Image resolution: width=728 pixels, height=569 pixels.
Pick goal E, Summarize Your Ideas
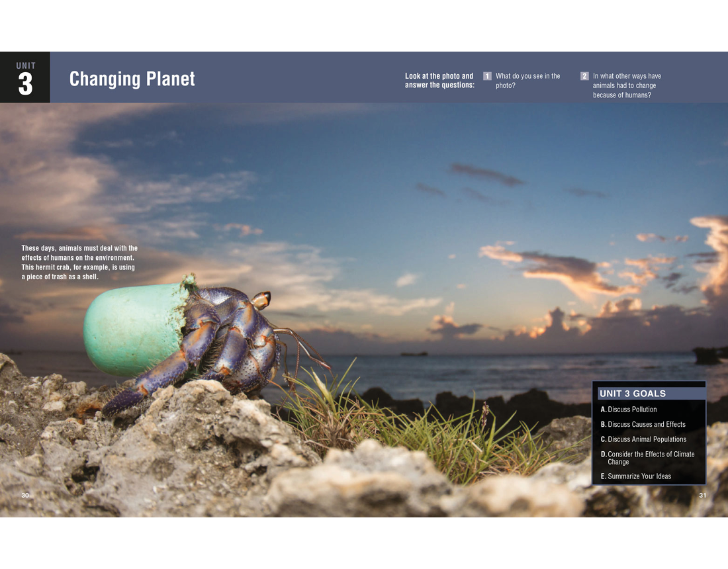pos(639,476)
